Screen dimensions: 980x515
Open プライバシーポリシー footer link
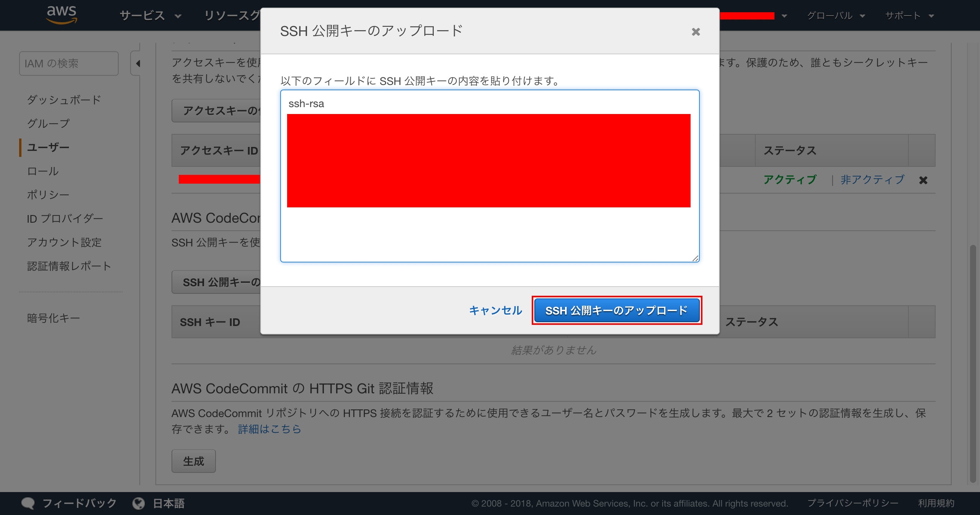tap(853, 503)
